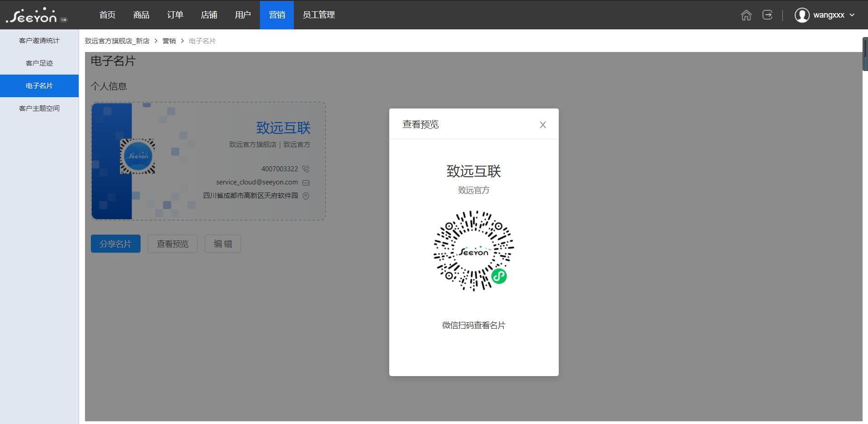This screenshot has height=424, width=868.
Task: Click the round Seeyon avatar on card
Action: (x=137, y=156)
